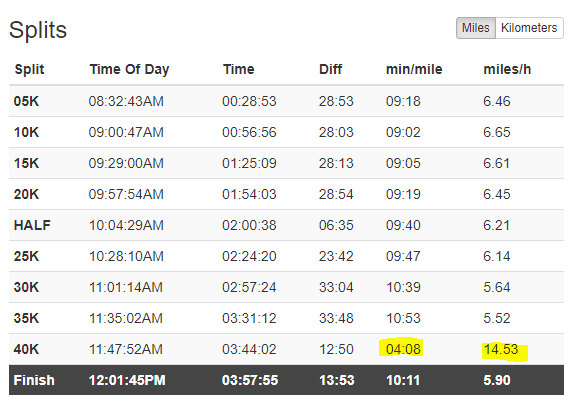
Task: Click the Time column header
Action: (238, 69)
